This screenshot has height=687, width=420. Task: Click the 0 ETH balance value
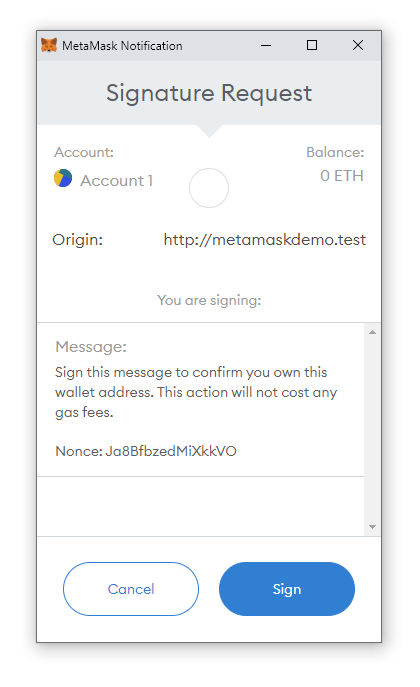[342, 176]
